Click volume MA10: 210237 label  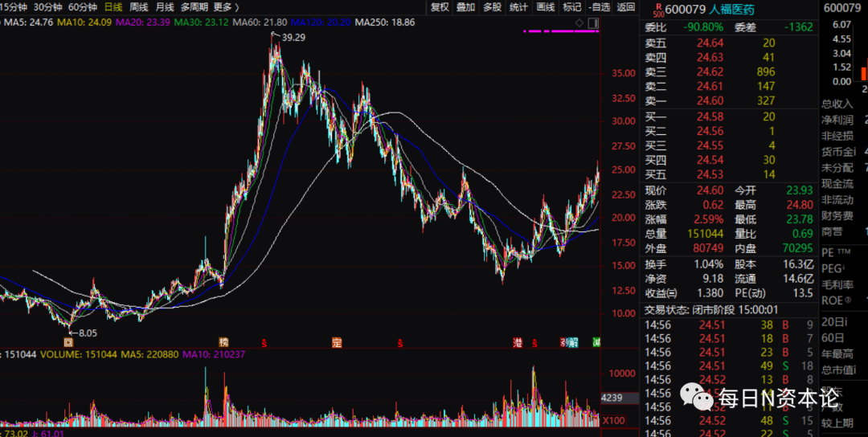coord(214,354)
